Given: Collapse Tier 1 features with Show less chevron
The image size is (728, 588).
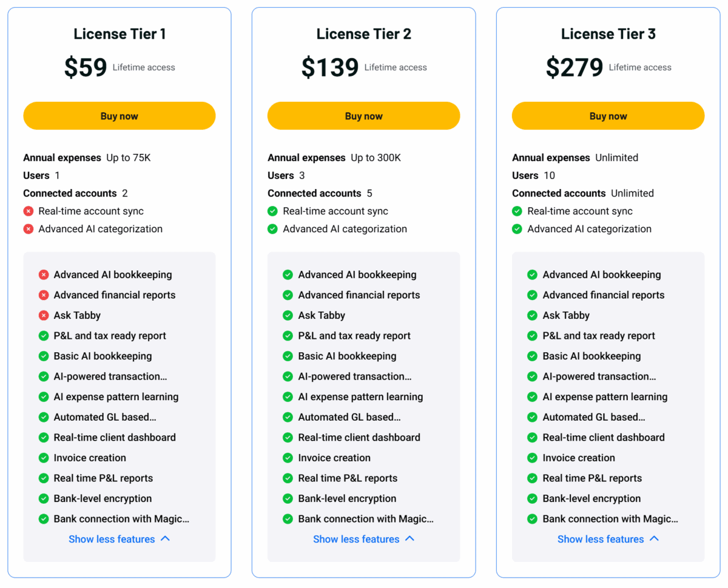Looking at the screenshot, I should (166, 539).
